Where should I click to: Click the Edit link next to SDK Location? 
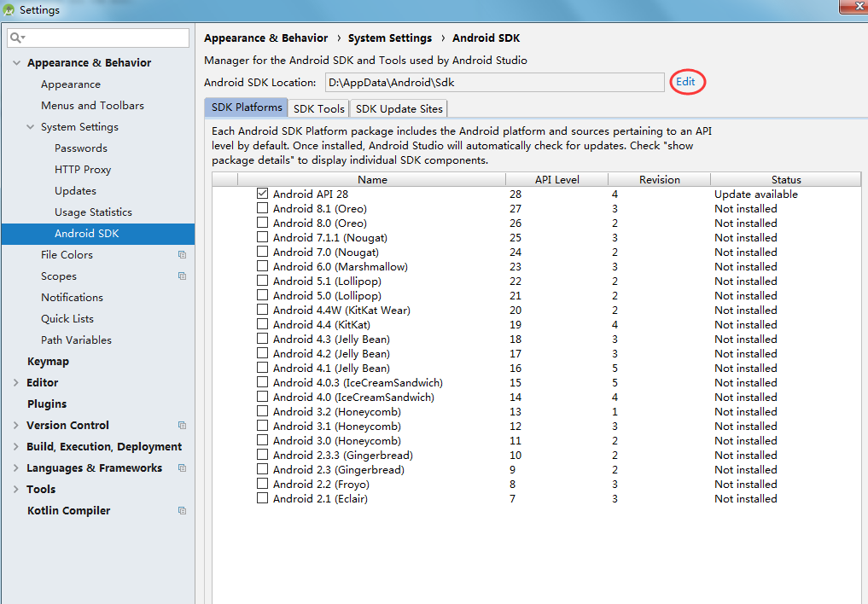tap(686, 81)
